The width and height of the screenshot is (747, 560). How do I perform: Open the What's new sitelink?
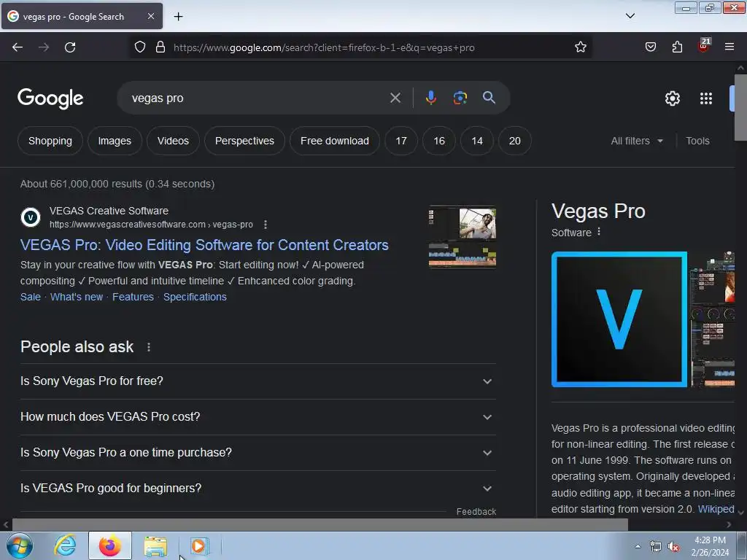76,297
